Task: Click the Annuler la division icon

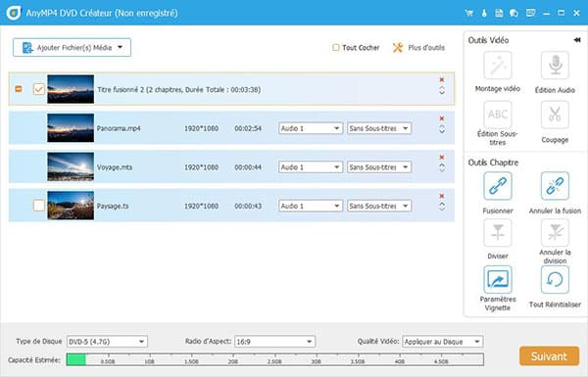Action: coord(555,233)
